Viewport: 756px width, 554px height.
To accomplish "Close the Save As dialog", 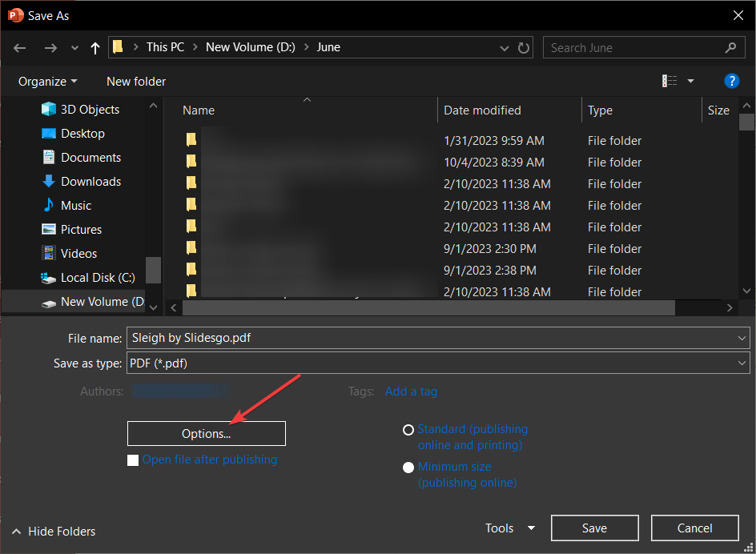I will point(738,15).
